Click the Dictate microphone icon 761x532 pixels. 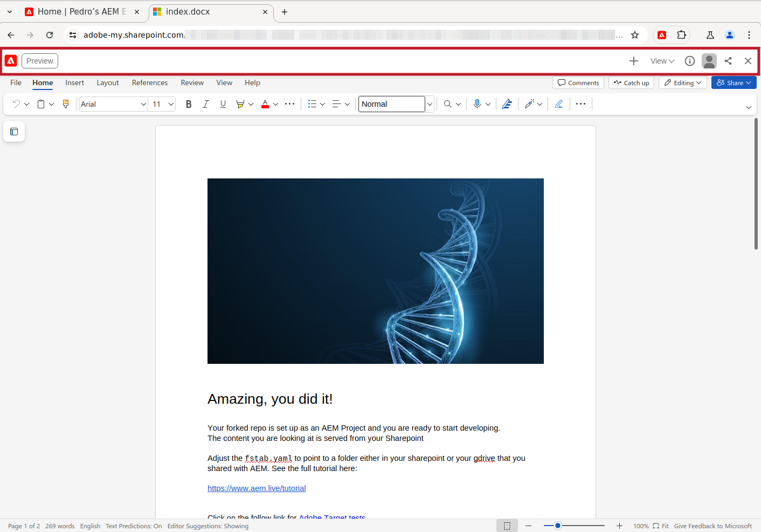pyautogui.click(x=477, y=104)
